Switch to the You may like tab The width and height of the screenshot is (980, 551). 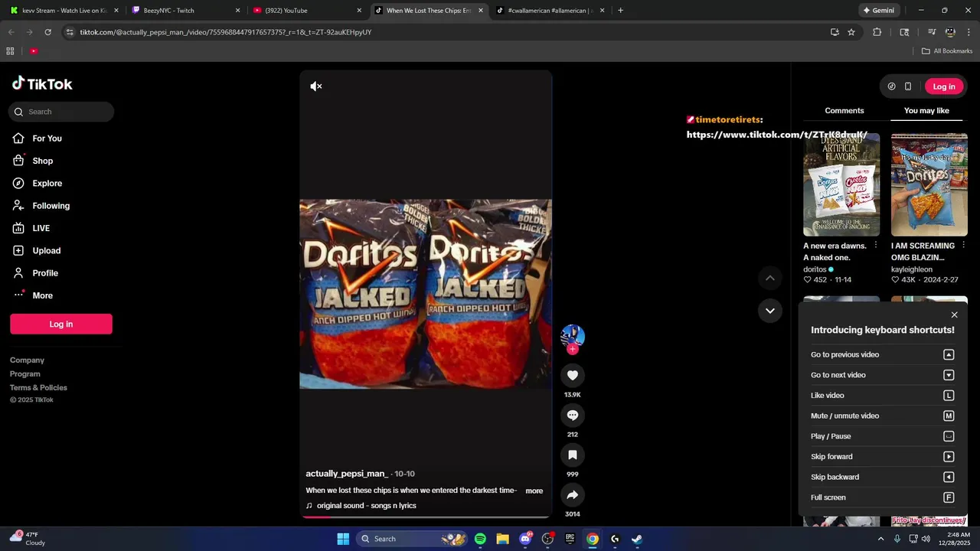click(x=926, y=111)
